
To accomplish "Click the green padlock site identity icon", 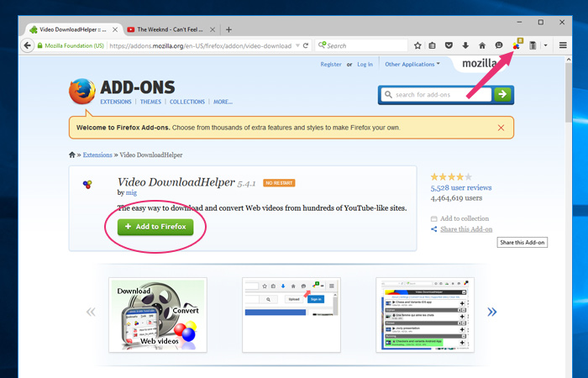I will (39, 45).
